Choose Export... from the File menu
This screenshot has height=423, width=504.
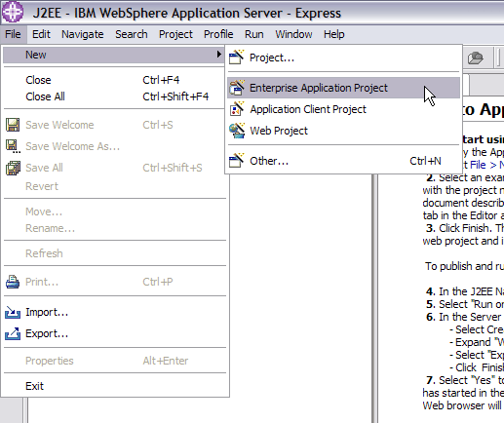[114, 333]
